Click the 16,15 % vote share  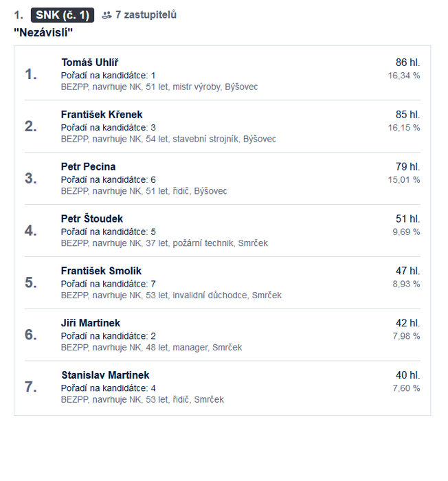click(x=404, y=127)
